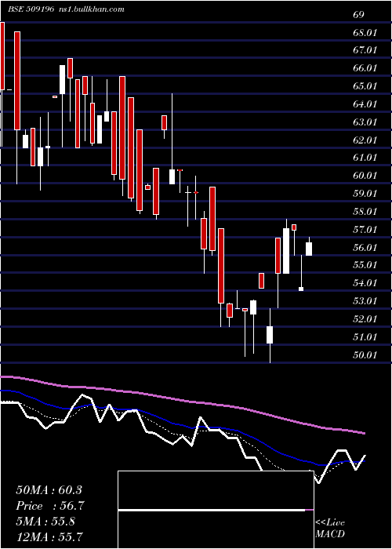The width and height of the screenshot is (392, 549).
Task: Click the white MACD box outline
Action: point(216,510)
